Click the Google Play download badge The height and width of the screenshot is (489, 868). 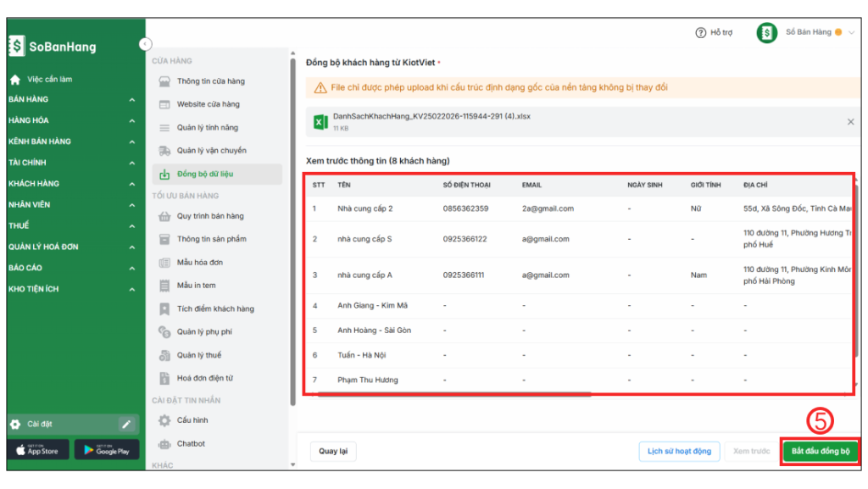pos(106,450)
